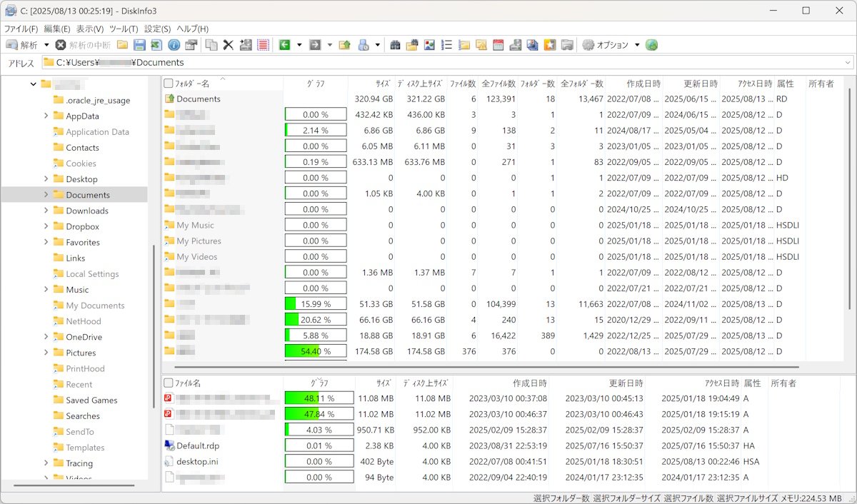Open the dropdown next to 解析
The height and width of the screenshot is (504, 857).
coord(46,44)
